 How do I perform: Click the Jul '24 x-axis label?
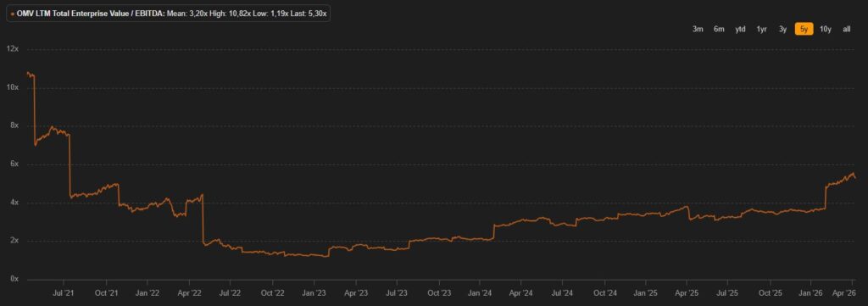click(x=563, y=292)
